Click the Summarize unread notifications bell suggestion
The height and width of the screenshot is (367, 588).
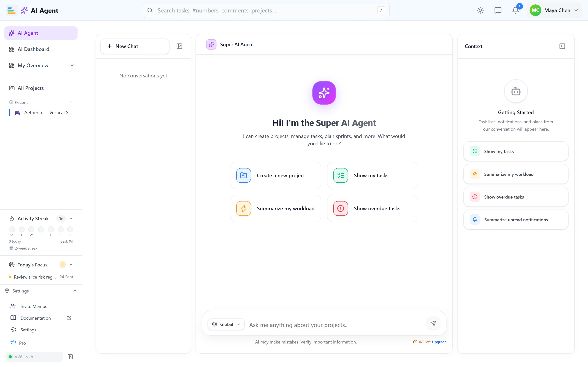516,219
